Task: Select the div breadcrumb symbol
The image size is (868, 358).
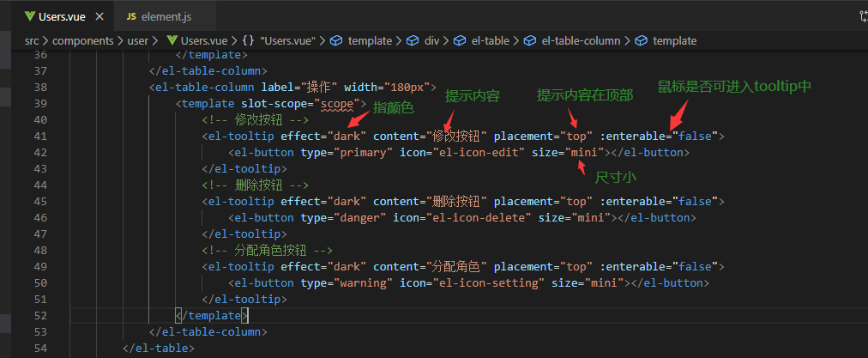Action: click(424, 40)
